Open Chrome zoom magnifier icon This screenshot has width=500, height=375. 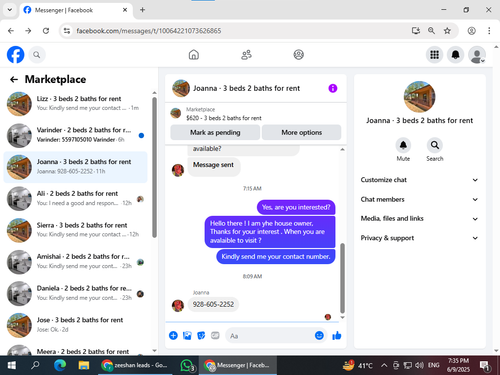(x=431, y=31)
